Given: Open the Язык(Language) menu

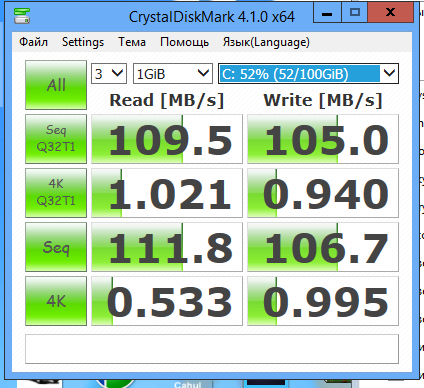Looking at the screenshot, I should click(x=266, y=42).
